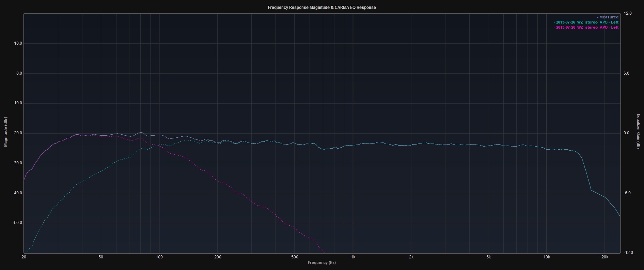Select the 1k tick on frequency axis
Screen dimensions: 644x270
tap(353, 257)
